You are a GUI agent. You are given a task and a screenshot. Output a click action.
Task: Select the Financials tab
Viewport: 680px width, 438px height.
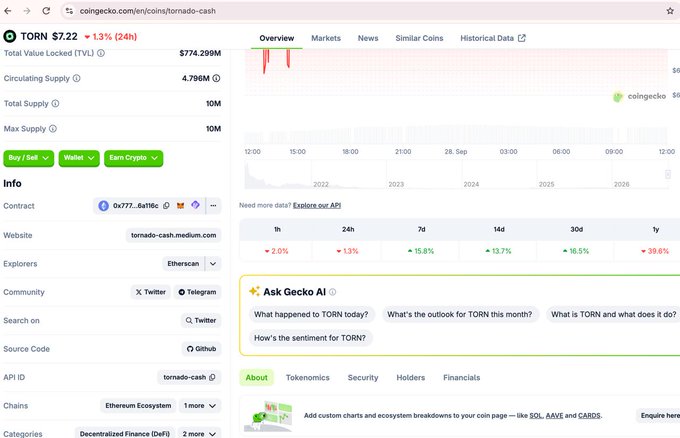[461, 378]
